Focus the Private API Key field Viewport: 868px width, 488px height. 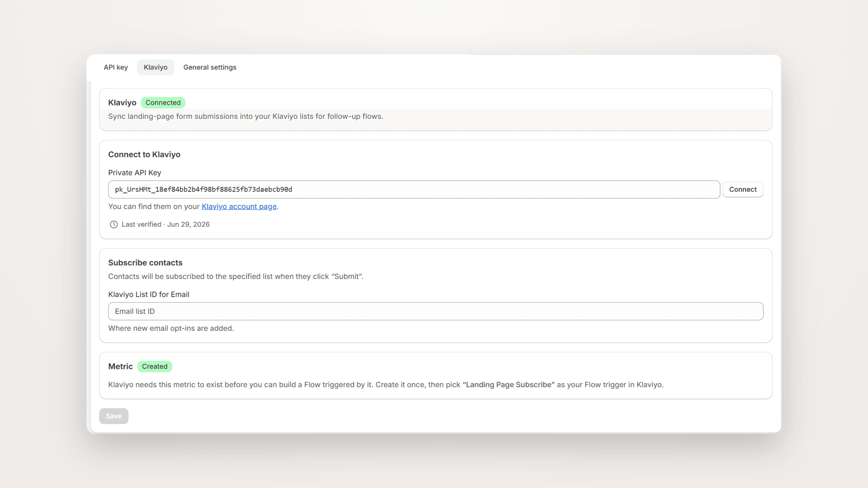[x=414, y=189]
